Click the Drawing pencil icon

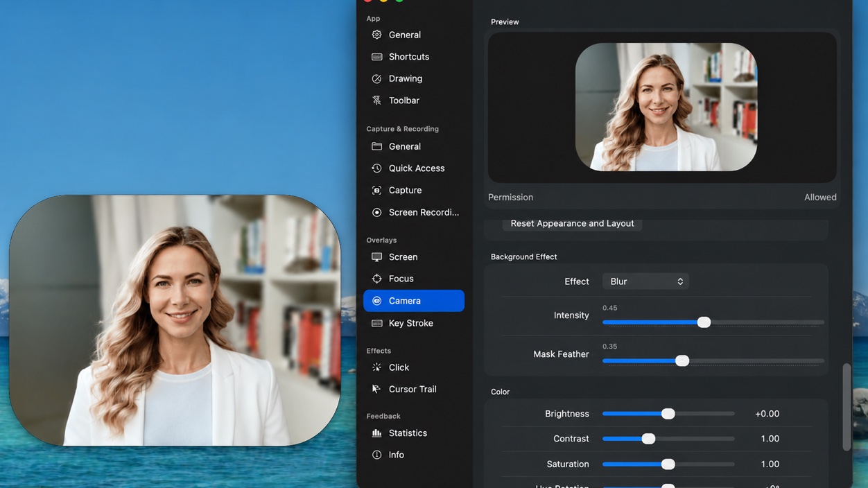tap(376, 79)
